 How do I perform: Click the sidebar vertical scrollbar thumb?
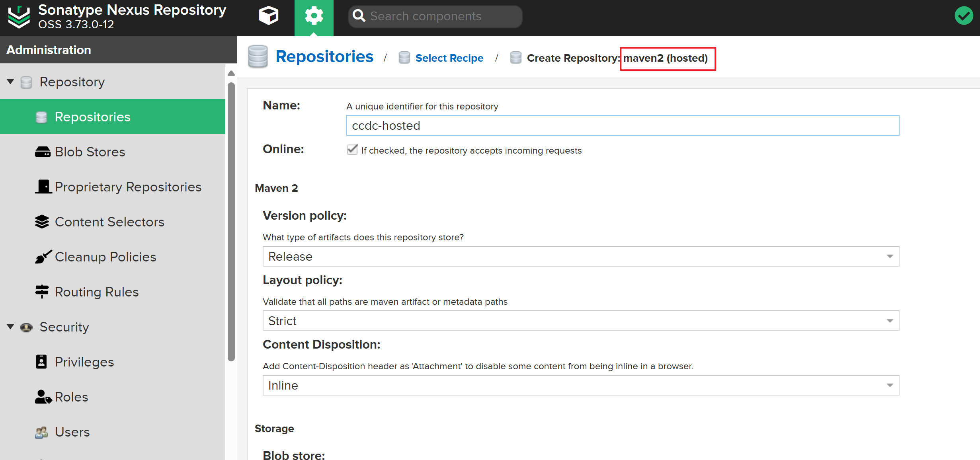231,222
